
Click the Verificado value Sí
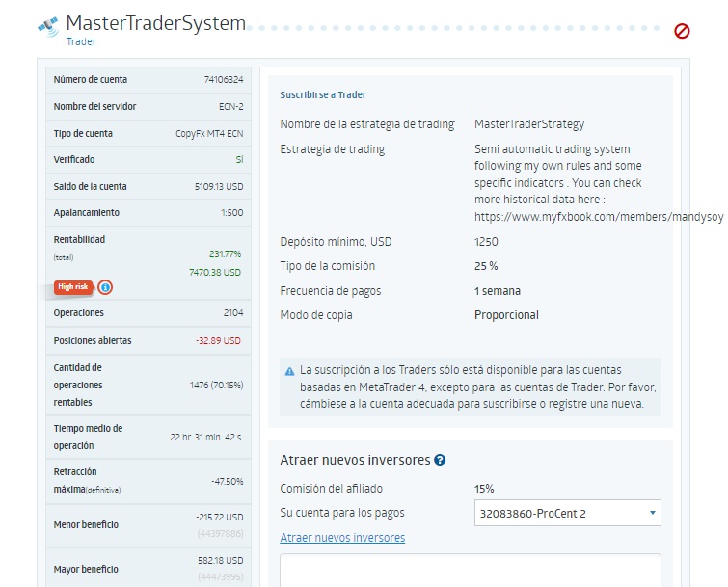click(239, 160)
